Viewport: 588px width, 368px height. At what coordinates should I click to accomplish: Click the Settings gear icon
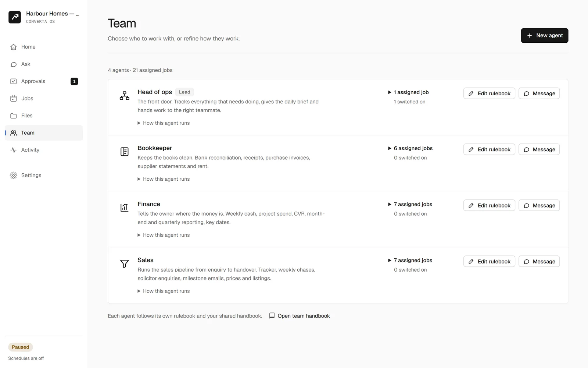[14, 175]
